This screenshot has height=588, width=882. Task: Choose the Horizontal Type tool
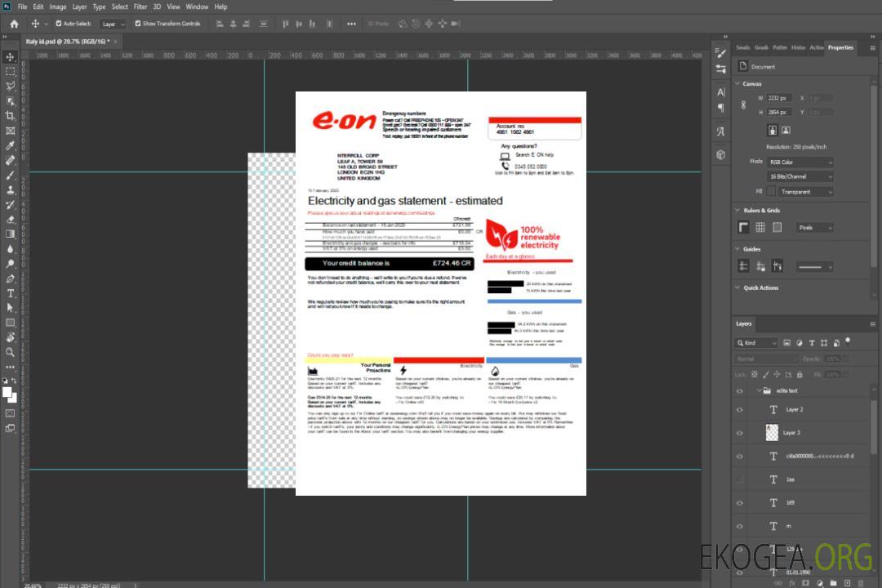pos(11,293)
